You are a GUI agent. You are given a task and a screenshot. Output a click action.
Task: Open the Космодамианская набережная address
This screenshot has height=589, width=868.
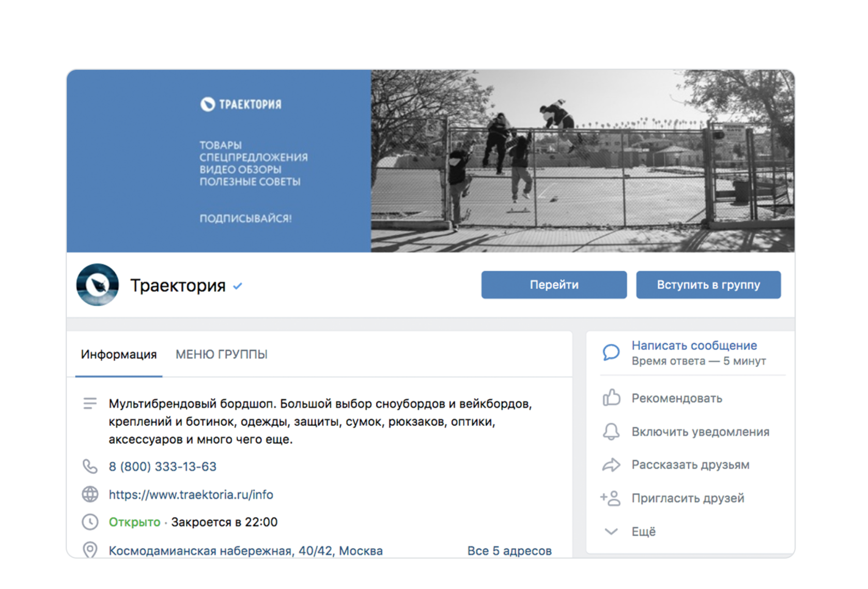pyautogui.click(x=245, y=551)
